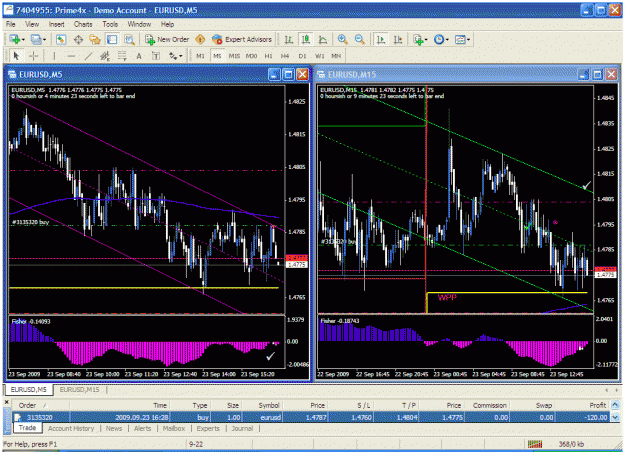This screenshot has height=452, width=625.
Task: Open the News terminal tab
Action: [114, 428]
